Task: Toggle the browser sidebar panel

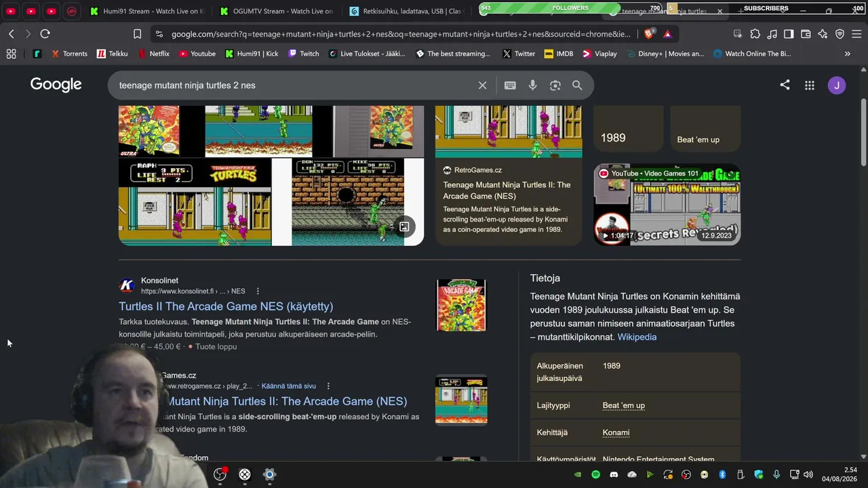Action: (789, 34)
